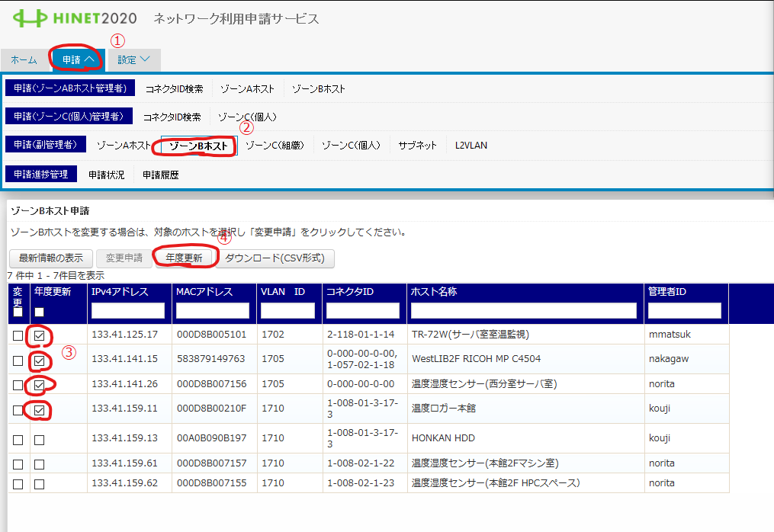Click ダウンロード(CSV形式) button
The image size is (774, 532).
tap(275, 258)
